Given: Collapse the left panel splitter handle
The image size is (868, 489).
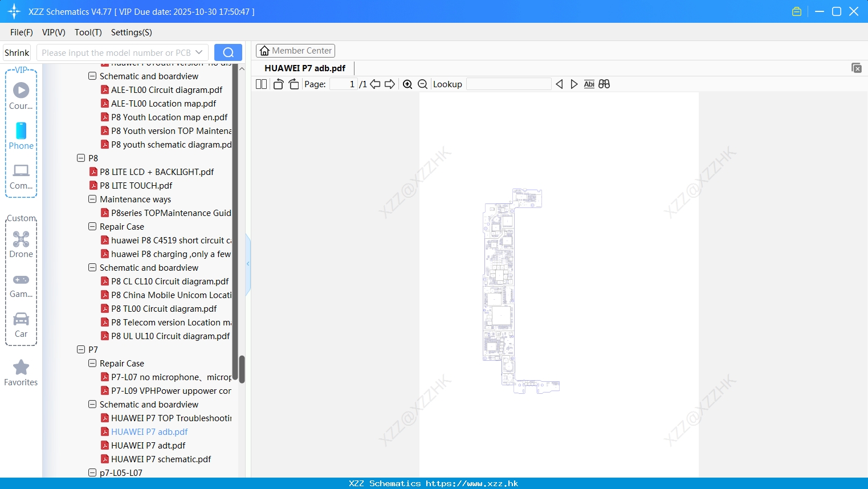Looking at the screenshot, I should pyautogui.click(x=248, y=264).
